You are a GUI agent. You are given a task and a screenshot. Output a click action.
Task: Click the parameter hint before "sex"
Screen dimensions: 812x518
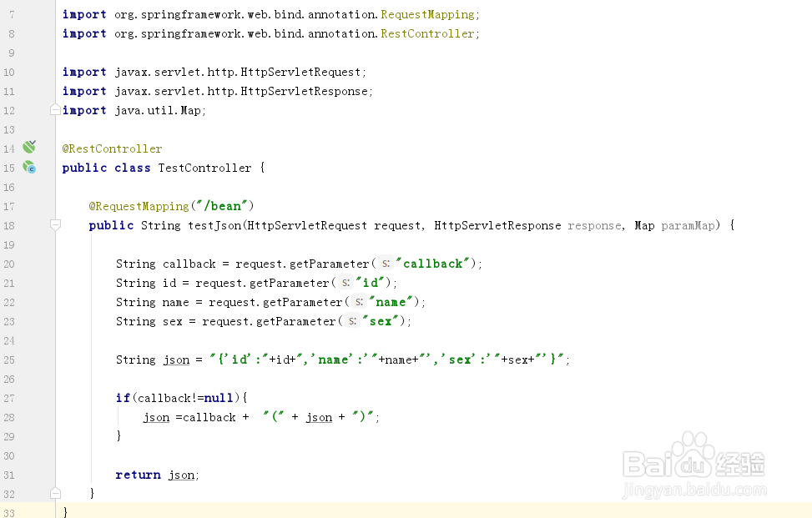tap(352, 321)
